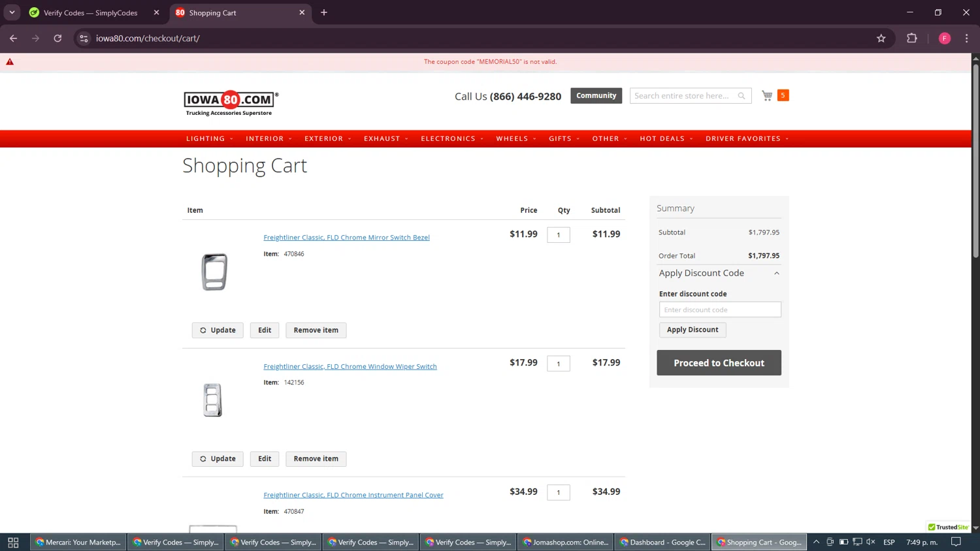This screenshot has height=551, width=980.
Task: Open the Chrome profile avatar
Action: (945, 39)
